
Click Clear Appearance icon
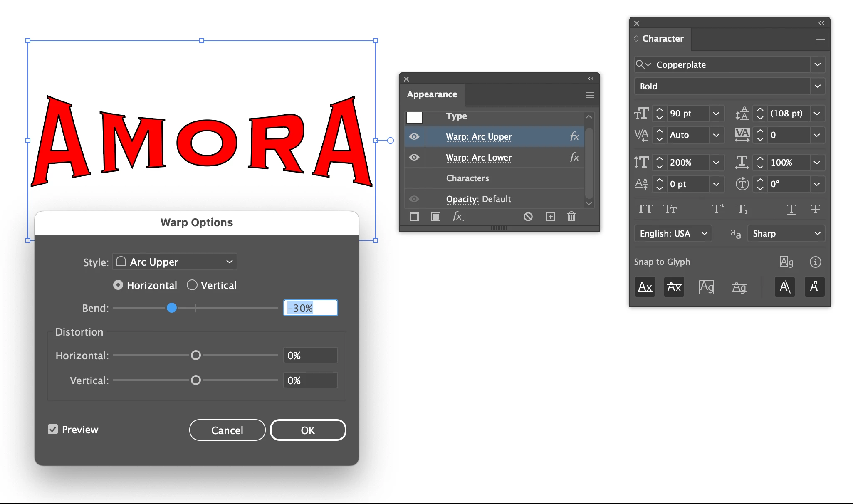(x=528, y=217)
